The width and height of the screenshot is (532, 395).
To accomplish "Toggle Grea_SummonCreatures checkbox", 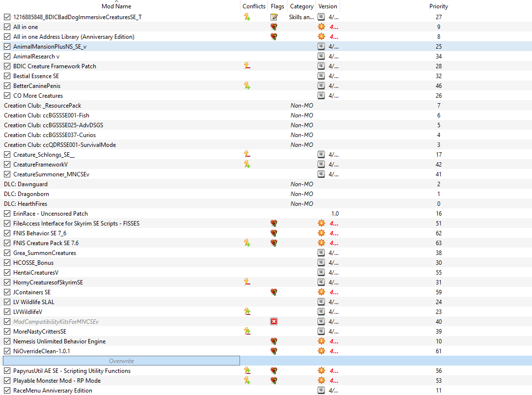I will pyautogui.click(x=7, y=253).
